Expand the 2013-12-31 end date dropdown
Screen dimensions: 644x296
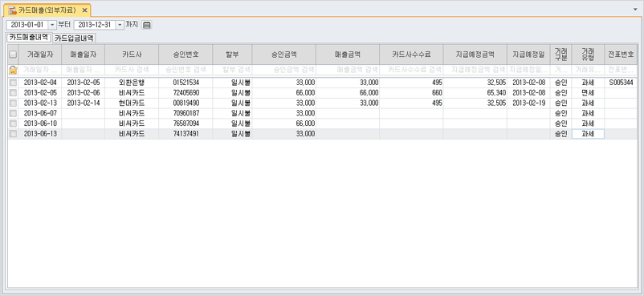tap(120, 25)
